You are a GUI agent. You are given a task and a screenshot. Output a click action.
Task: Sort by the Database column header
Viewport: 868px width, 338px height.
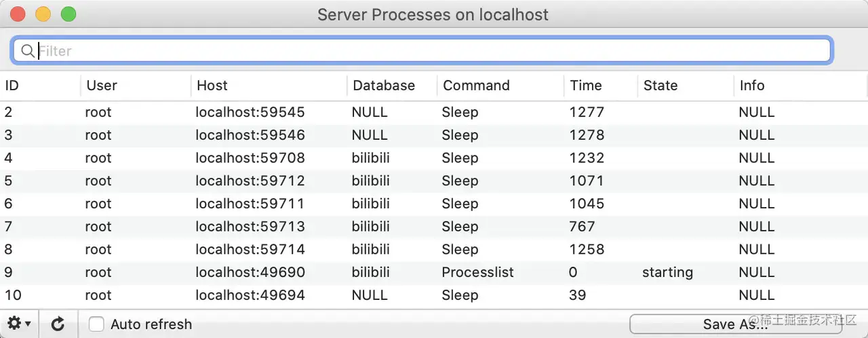click(384, 86)
